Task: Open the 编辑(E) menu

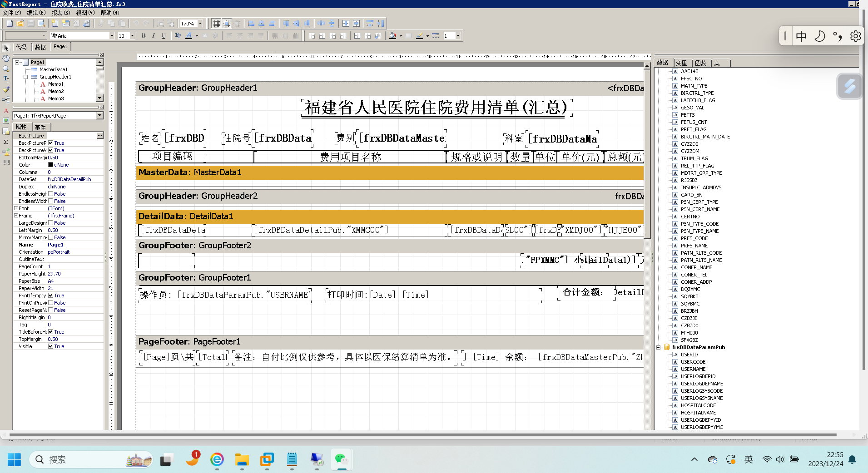Action: (x=36, y=13)
